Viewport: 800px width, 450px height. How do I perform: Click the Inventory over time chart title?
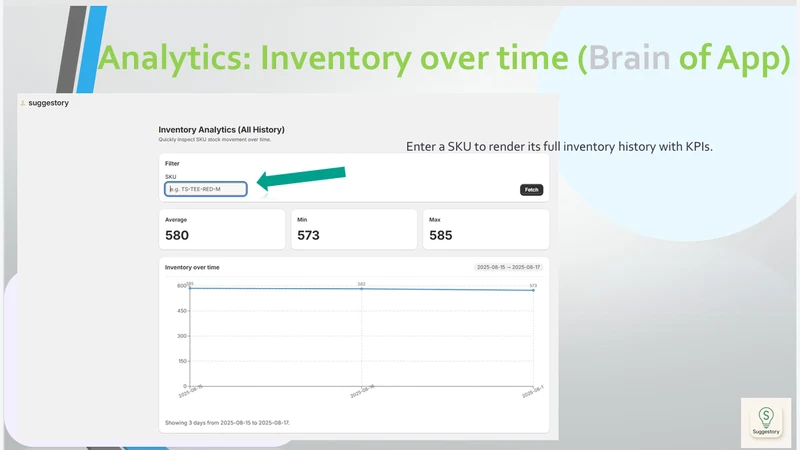click(x=192, y=267)
